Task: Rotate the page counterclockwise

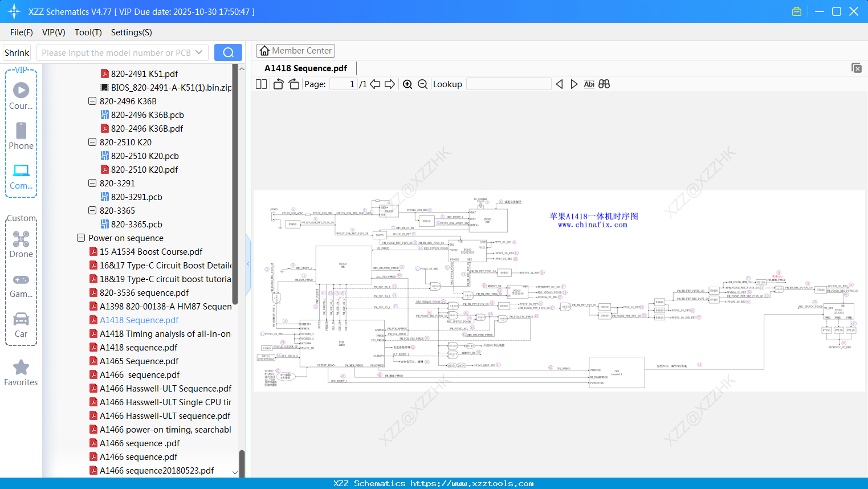Action: pos(278,84)
